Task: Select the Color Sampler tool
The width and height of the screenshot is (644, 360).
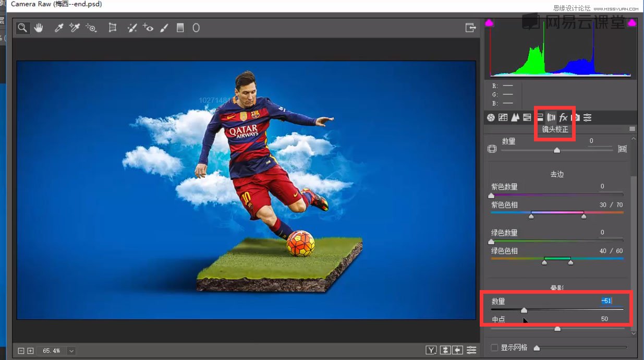Action: tap(75, 28)
